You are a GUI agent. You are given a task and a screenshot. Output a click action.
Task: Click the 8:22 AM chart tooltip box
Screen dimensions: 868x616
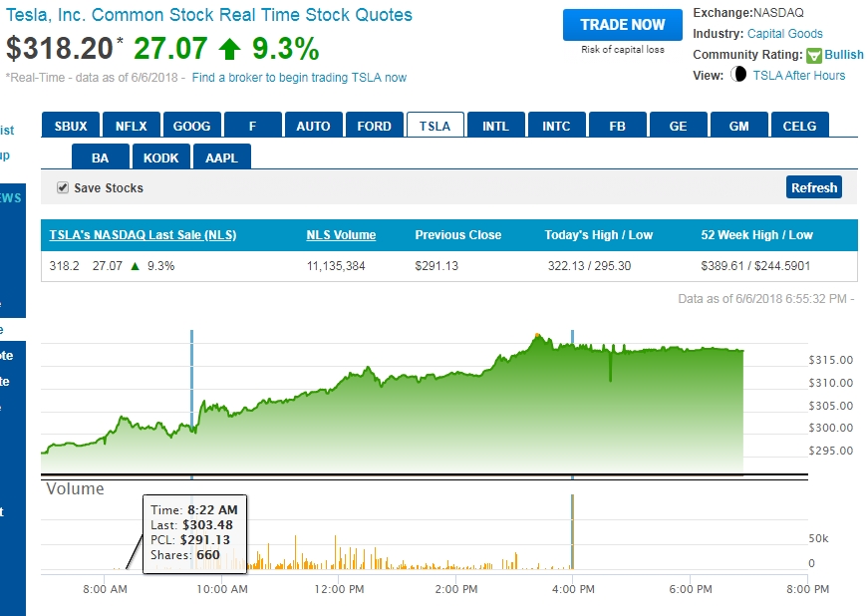[195, 534]
